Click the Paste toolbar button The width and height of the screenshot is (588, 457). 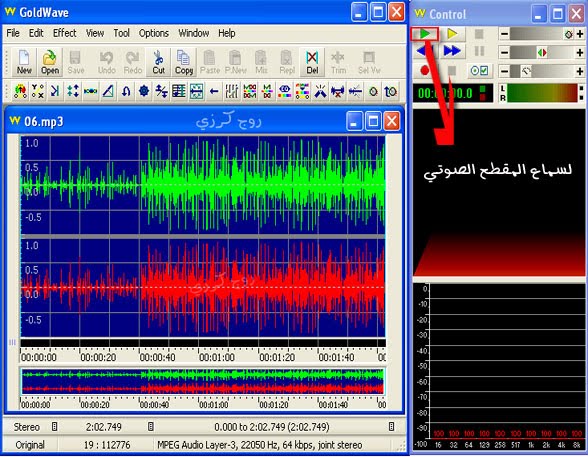(210, 62)
